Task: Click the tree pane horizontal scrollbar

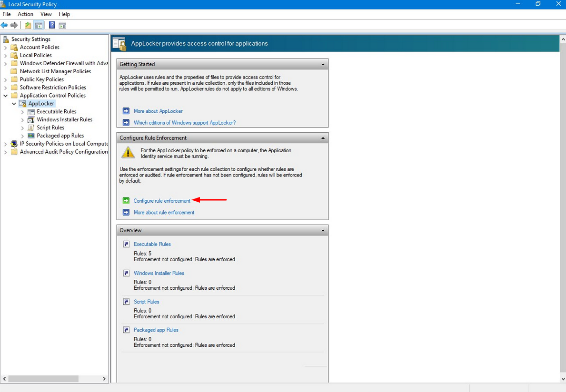Action: pyautogui.click(x=43, y=379)
